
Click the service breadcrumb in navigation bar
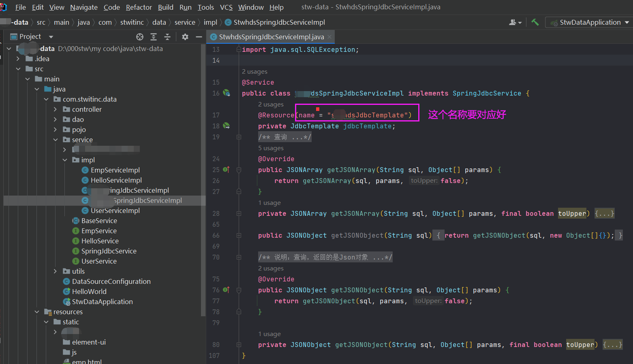(x=185, y=22)
